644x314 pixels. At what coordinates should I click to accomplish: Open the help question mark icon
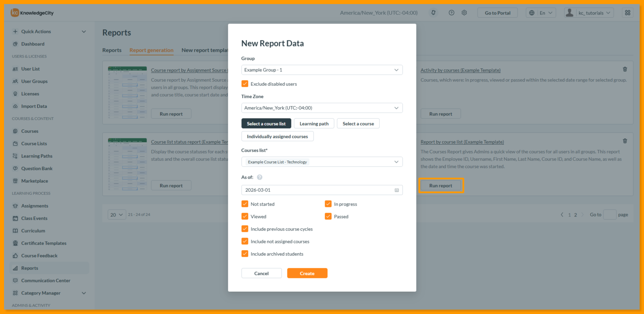pos(451,13)
